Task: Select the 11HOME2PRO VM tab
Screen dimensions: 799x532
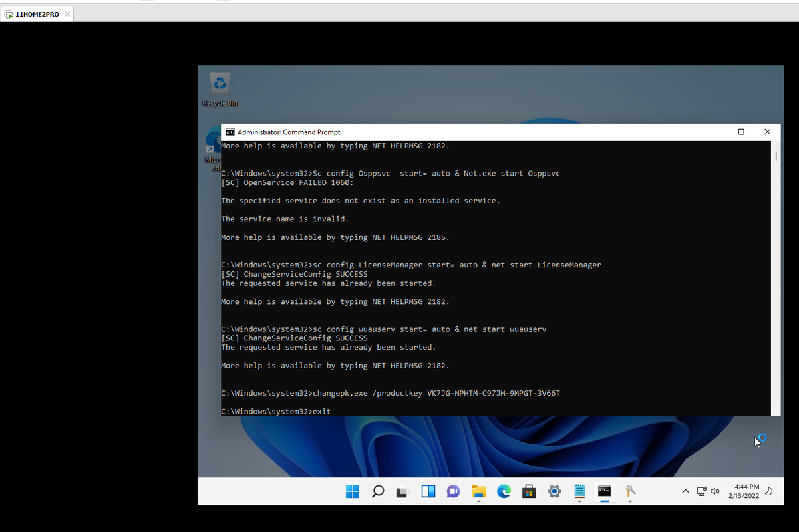Action: coord(37,14)
